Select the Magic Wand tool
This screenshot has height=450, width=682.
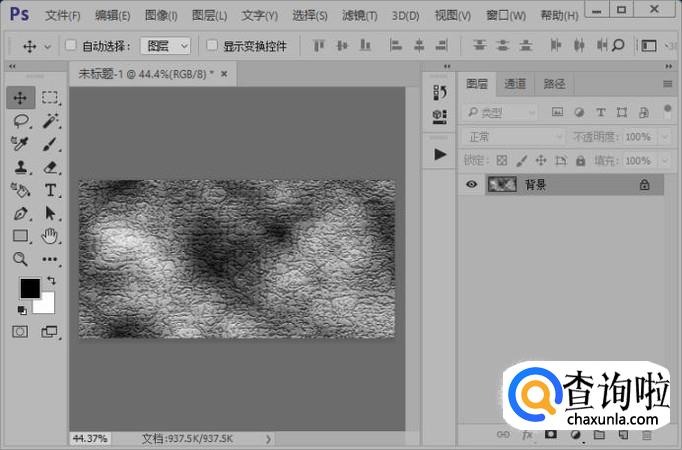(50, 121)
